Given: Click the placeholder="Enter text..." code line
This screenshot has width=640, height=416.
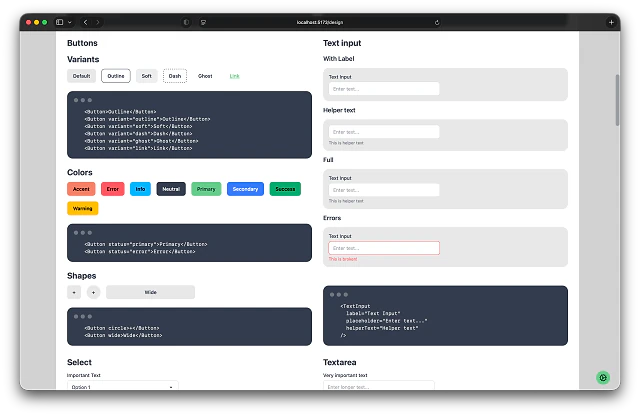Looking at the screenshot, I should 387,321.
